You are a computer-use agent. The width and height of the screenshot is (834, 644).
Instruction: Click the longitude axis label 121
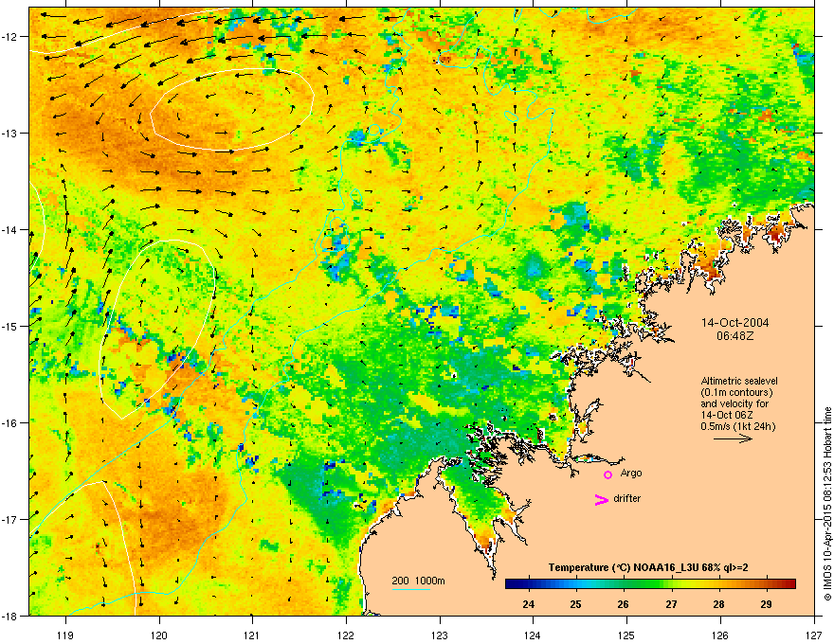pyautogui.click(x=252, y=635)
